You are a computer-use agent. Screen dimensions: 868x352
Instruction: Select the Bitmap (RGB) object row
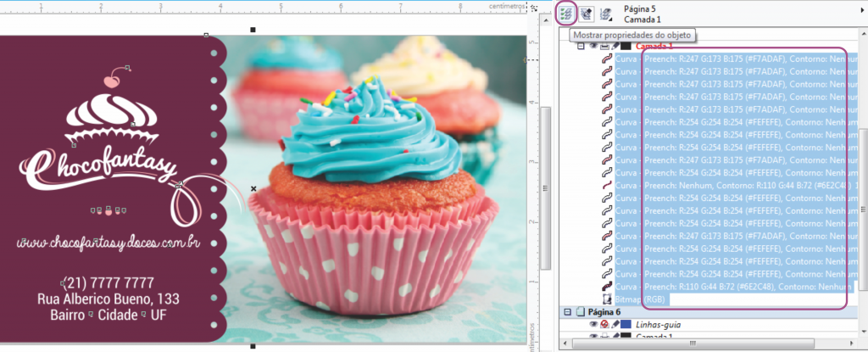[x=641, y=299]
